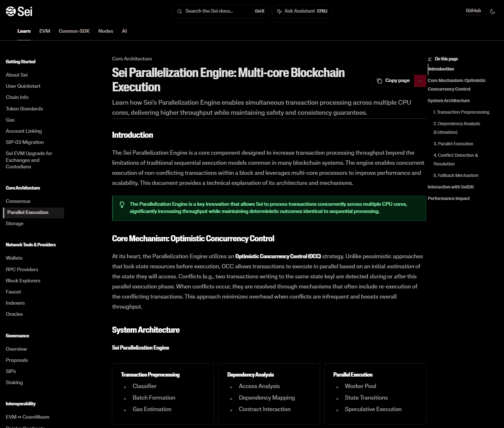
Task: Click the System Architecture heading
Action: click(x=146, y=330)
